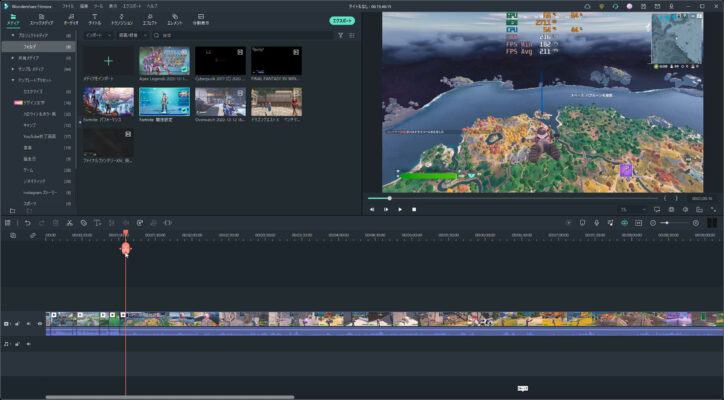Image resolution: width=724 pixels, height=400 pixels.
Task: Click the tag-shaped icon beside the scissors
Action: (84, 223)
